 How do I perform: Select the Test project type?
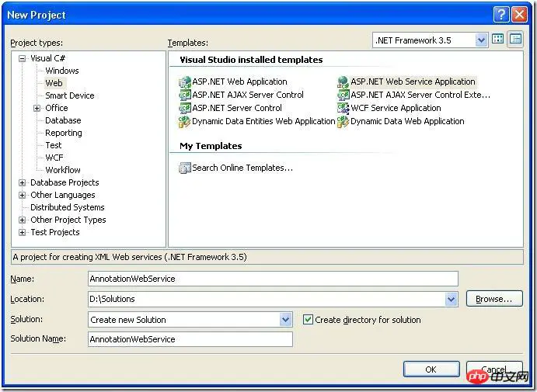pyautogui.click(x=54, y=145)
